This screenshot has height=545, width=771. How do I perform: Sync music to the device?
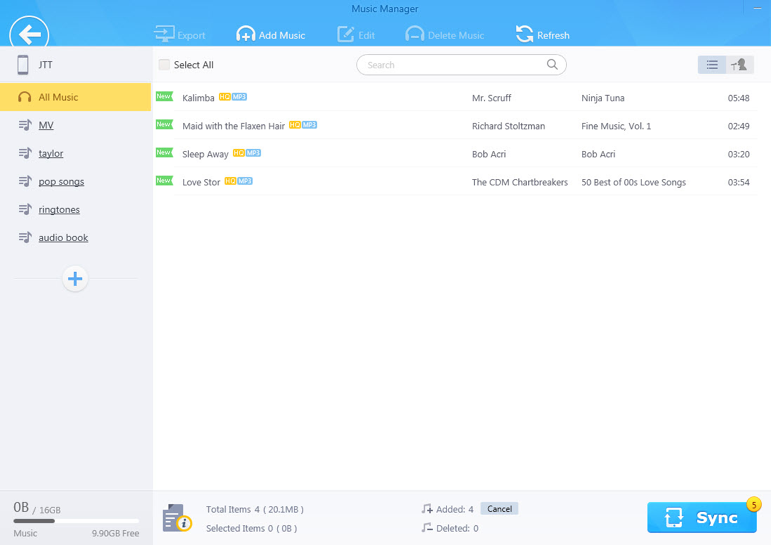coord(702,517)
